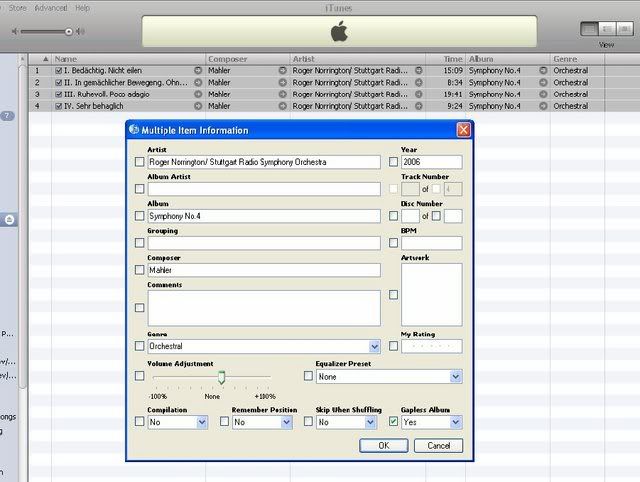Sort tracks by Composer column header

point(248,59)
